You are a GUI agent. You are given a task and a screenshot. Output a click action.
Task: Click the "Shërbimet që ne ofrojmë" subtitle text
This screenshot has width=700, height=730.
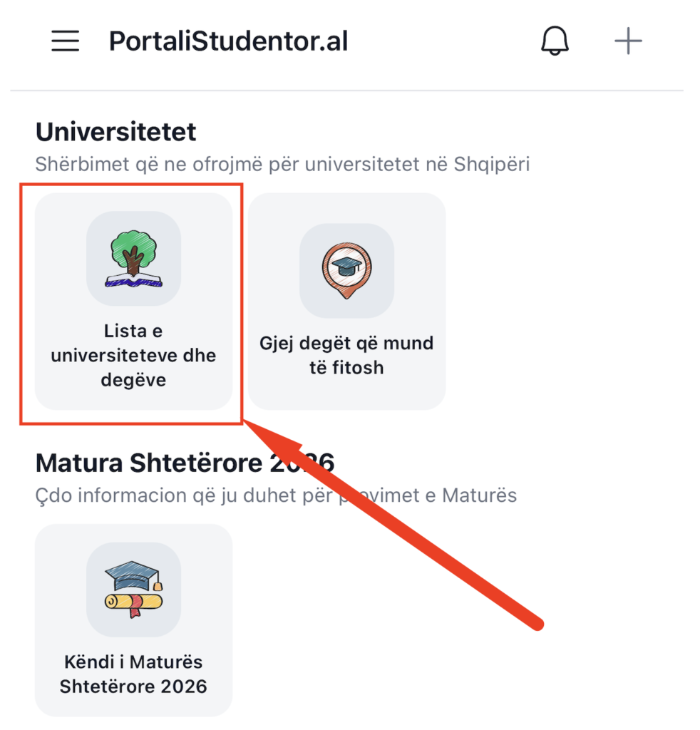(282, 165)
